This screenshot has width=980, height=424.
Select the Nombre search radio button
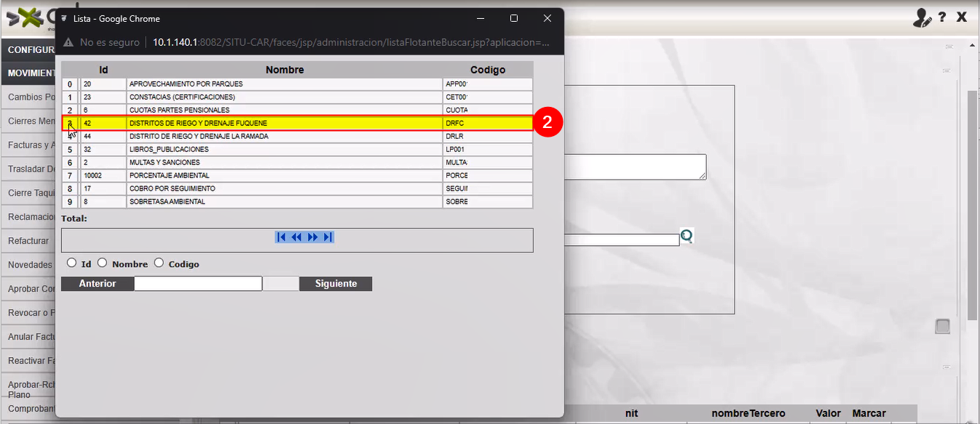click(102, 263)
